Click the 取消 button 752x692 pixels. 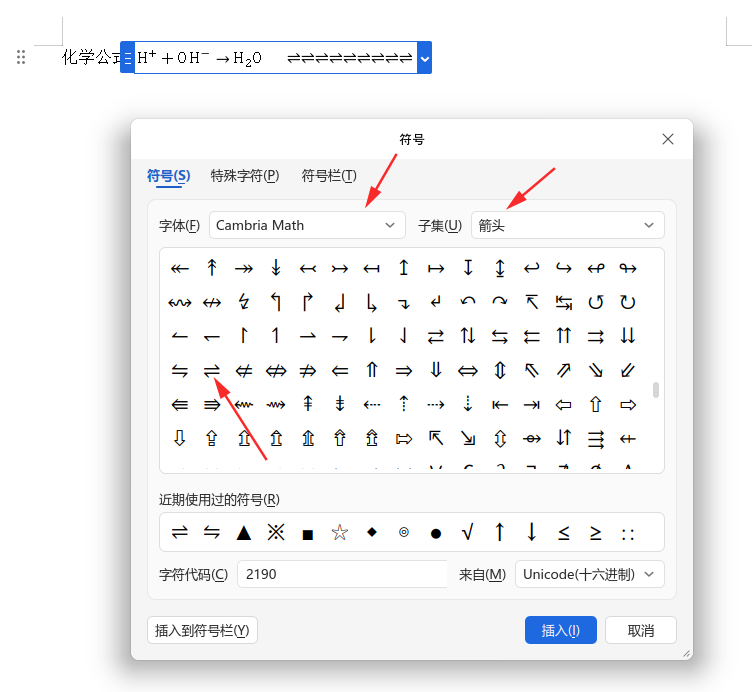[641, 630]
